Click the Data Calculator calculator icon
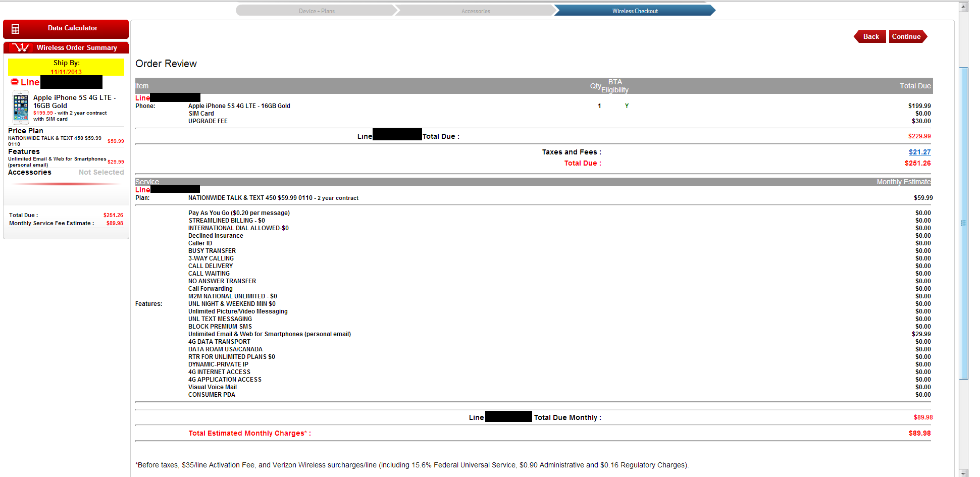 tap(15, 29)
